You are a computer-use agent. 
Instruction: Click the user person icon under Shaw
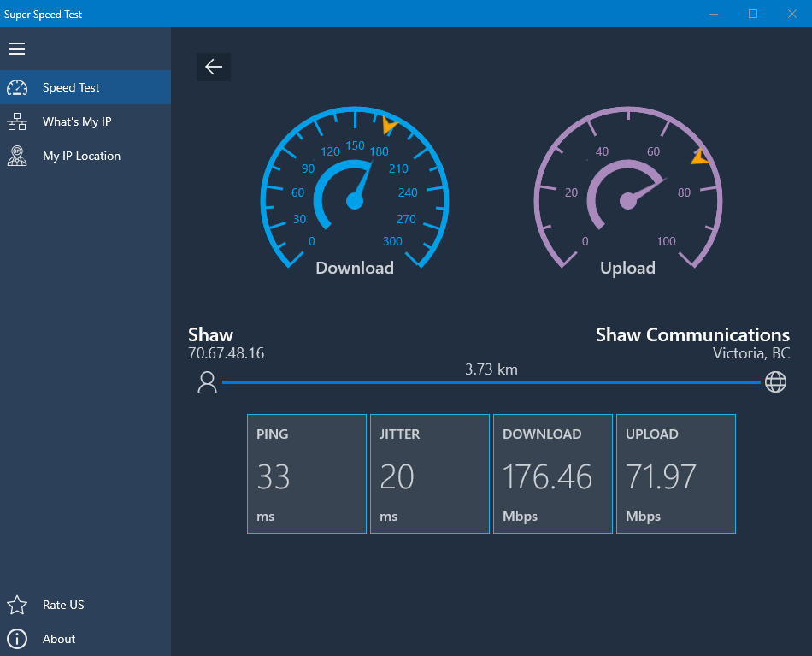click(207, 382)
